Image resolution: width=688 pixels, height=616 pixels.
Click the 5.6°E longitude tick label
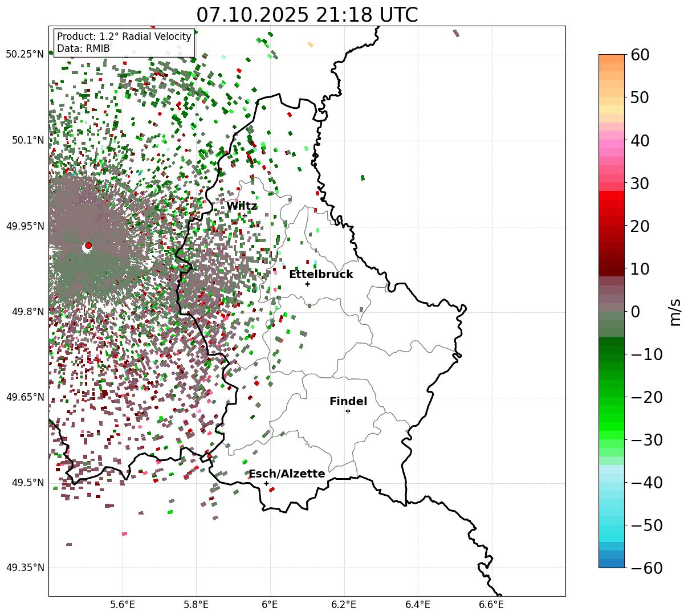click(x=123, y=605)
